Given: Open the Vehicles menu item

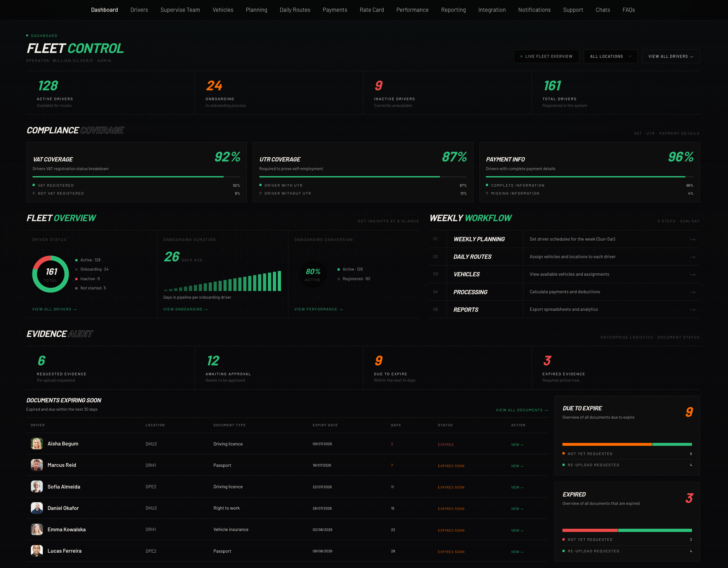Looking at the screenshot, I should tap(223, 10).
